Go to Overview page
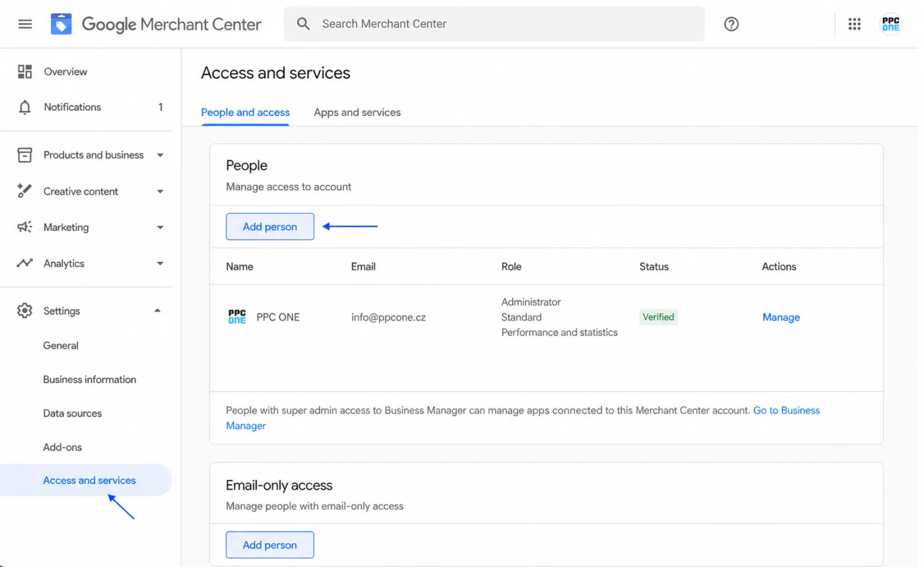Screen dimensions: 924x567 coord(65,71)
